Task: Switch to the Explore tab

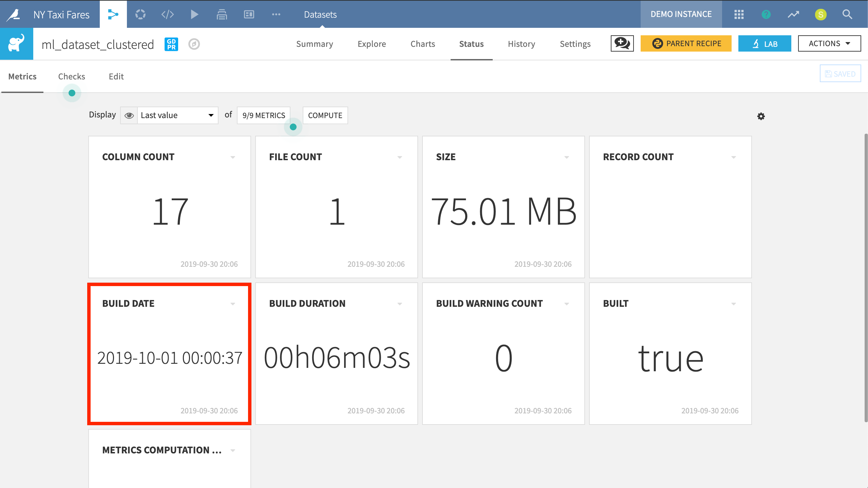Action: coord(372,44)
